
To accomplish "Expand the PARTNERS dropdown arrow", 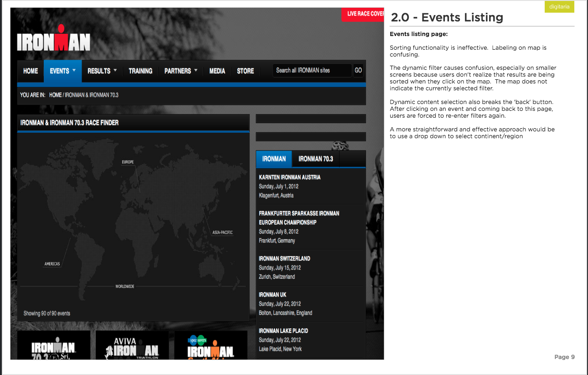I will (x=196, y=71).
